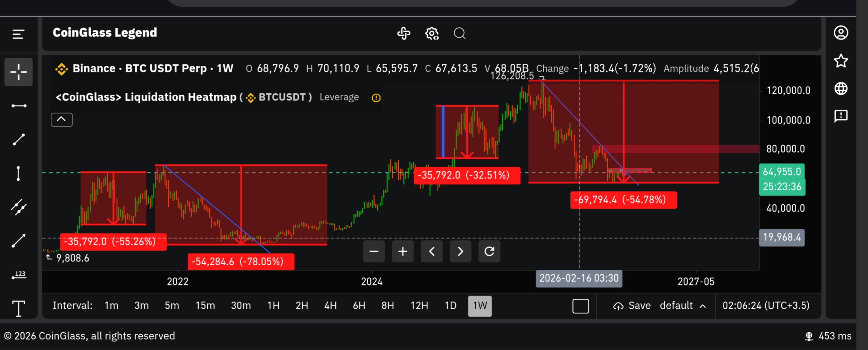Switch interval to 2H
The image size is (868, 350).
[x=302, y=306]
